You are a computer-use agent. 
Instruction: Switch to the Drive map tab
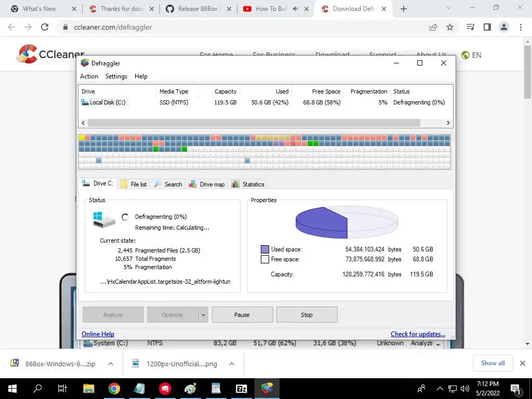click(x=207, y=184)
